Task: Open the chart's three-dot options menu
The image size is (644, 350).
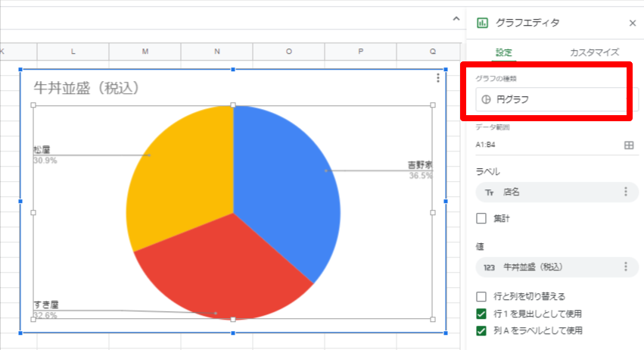Action: [x=438, y=78]
